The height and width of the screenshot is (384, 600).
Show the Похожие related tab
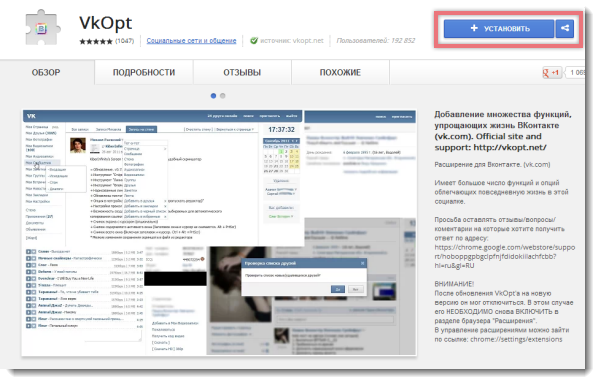click(x=340, y=72)
